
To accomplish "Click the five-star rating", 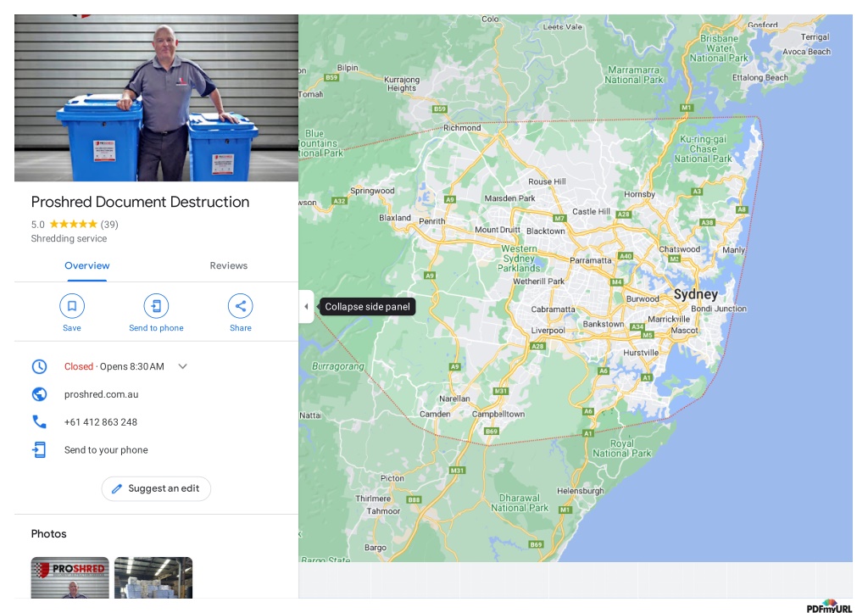I will (x=73, y=225).
